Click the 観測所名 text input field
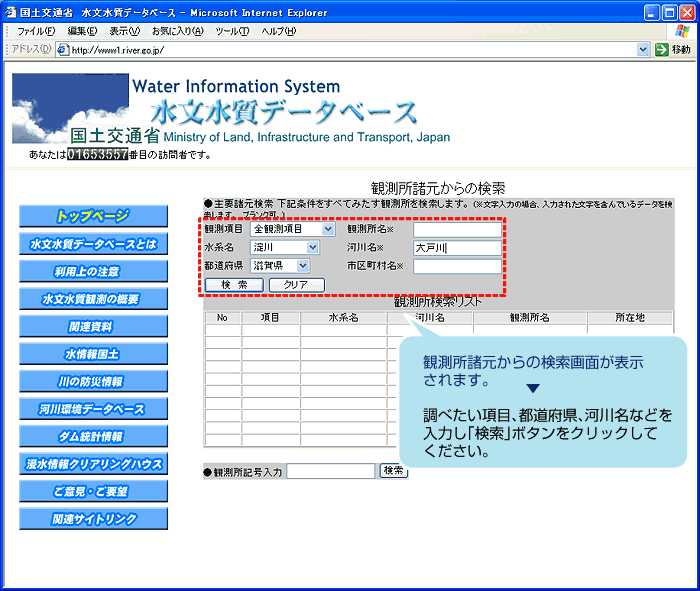 [x=457, y=229]
